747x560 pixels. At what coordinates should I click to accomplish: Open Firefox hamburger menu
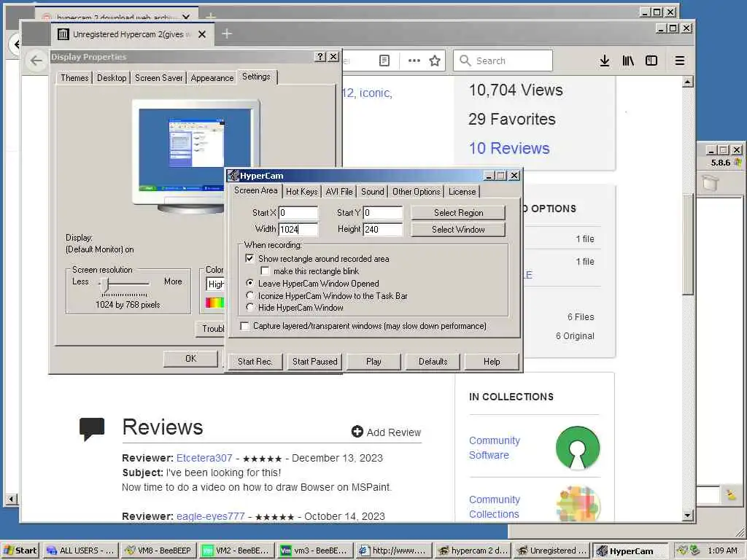pyautogui.click(x=680, y=61)
